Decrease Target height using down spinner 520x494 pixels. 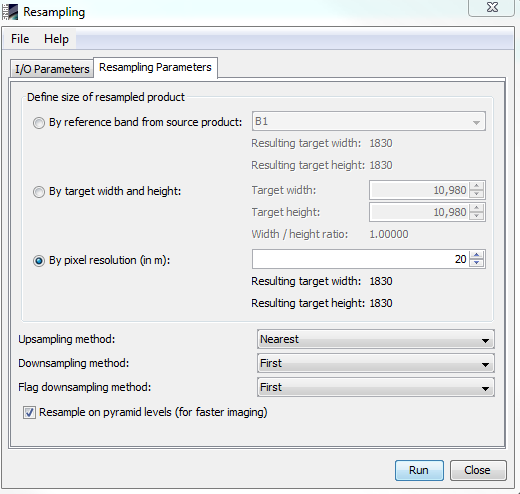(x=477, y=216)
